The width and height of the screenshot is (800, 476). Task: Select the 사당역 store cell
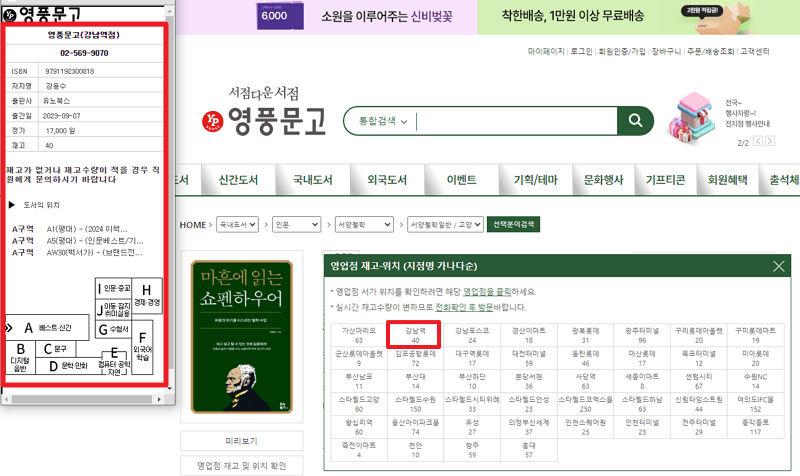click(585, 381)
